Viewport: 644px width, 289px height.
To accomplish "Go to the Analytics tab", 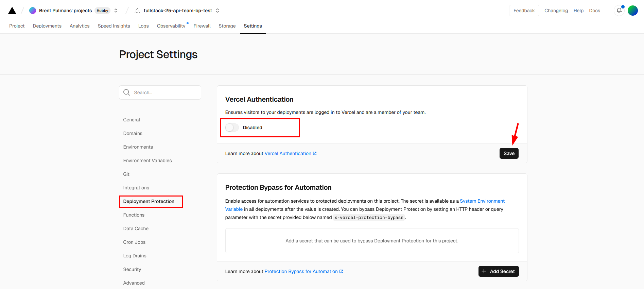I will 80,26.
